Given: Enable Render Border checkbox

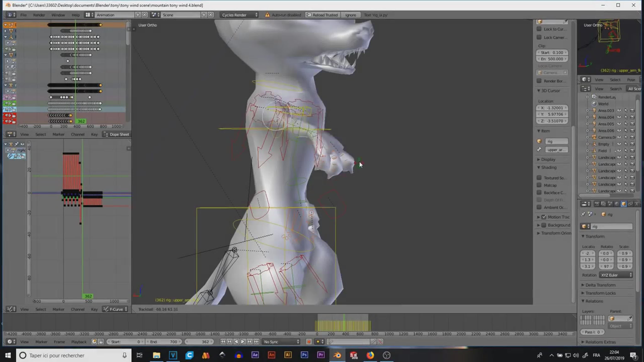Looking at the screenshot, I should point(539,81).
